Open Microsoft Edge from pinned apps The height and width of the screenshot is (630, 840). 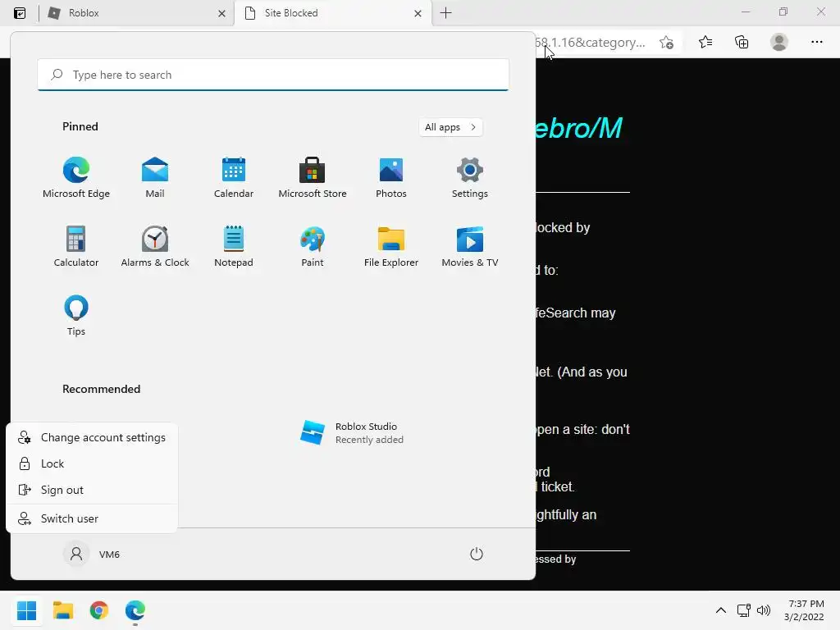(76, 178)
